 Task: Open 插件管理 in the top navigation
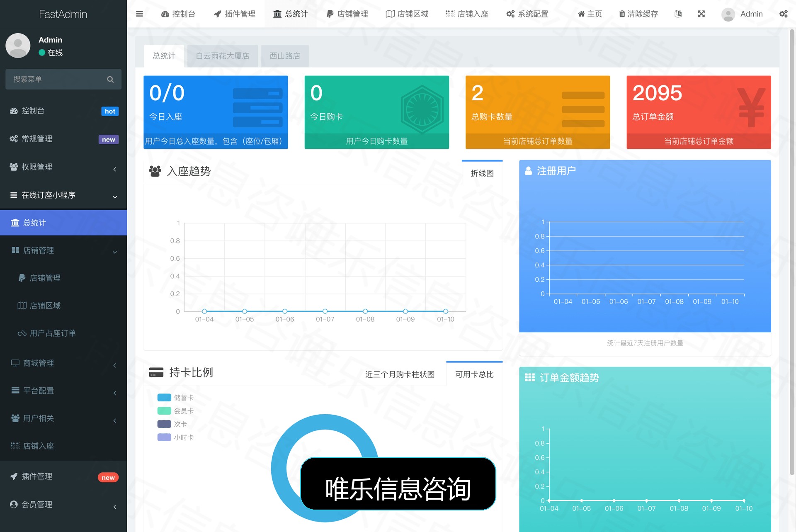click(235, 14)
